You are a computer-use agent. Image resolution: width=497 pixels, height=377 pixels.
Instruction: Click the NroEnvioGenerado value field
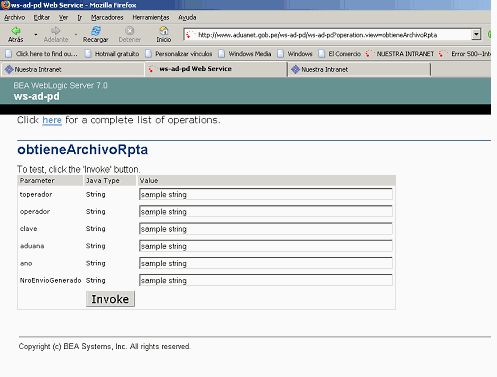[x=266, y=280]
